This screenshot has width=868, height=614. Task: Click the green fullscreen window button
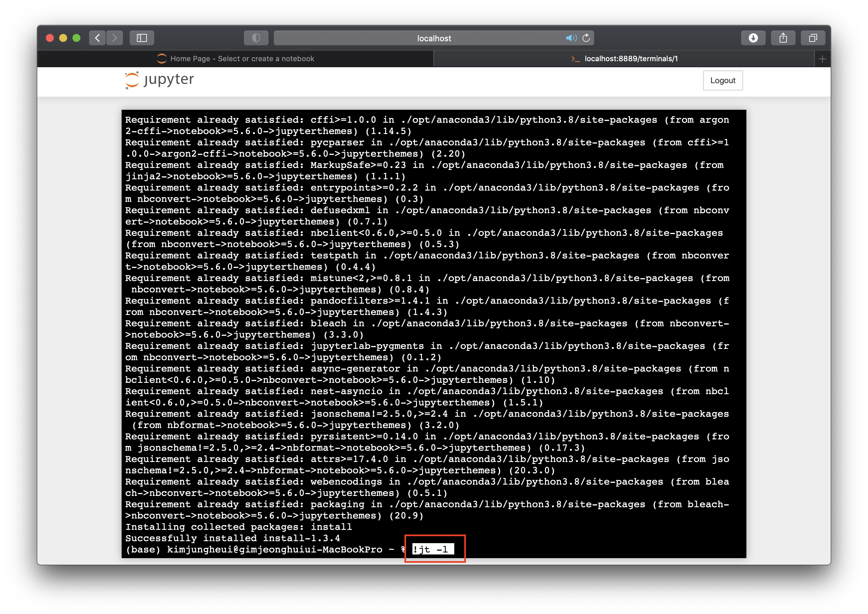[x=76, y=38]
